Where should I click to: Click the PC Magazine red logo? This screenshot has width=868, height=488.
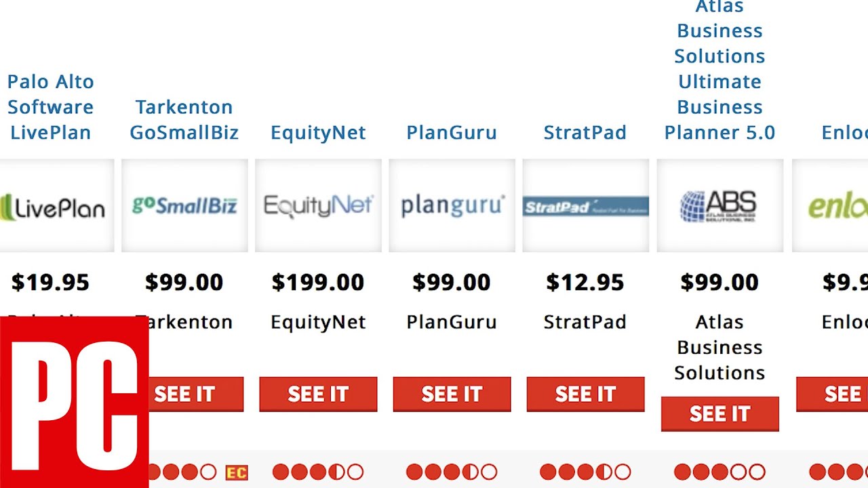74,402
